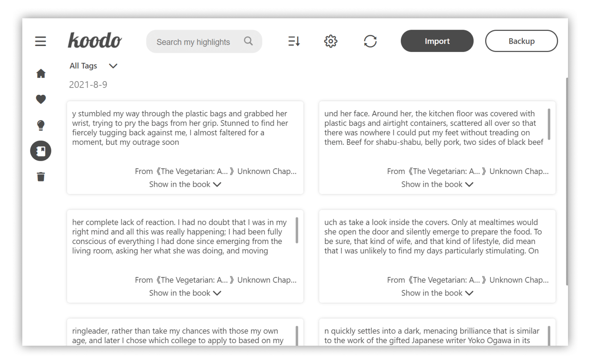Click the sort order icon
This screenshot has width=590, height=364.
tap(294, 41)
